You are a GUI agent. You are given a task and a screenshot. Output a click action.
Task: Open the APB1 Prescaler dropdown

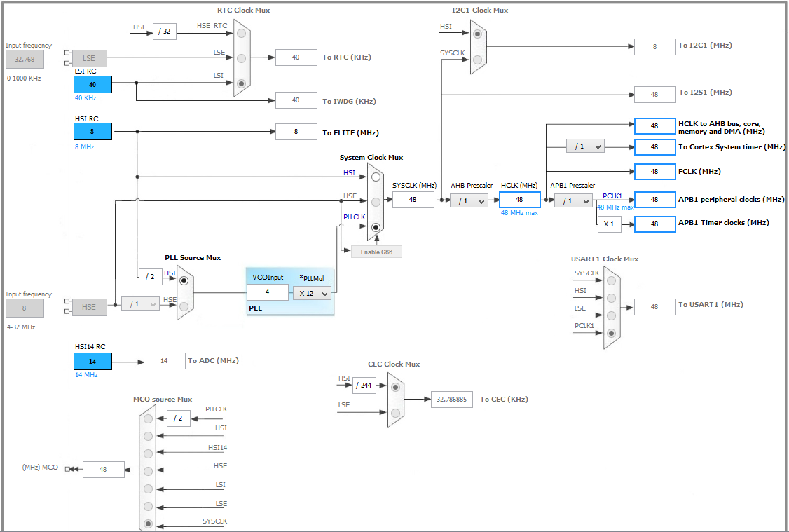(574, 201)
